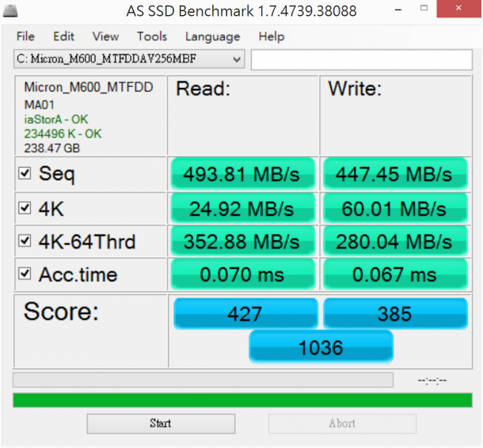Screen dimensions: 483x448
Task: Click the AS SSD drive icon in title bar
Action: tap(10, 11)
